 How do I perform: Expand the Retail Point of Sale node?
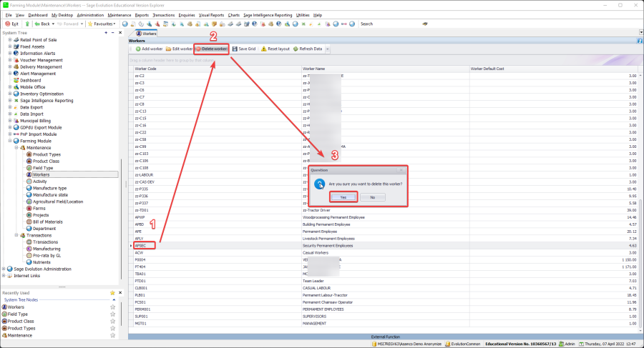pos(10,40)
